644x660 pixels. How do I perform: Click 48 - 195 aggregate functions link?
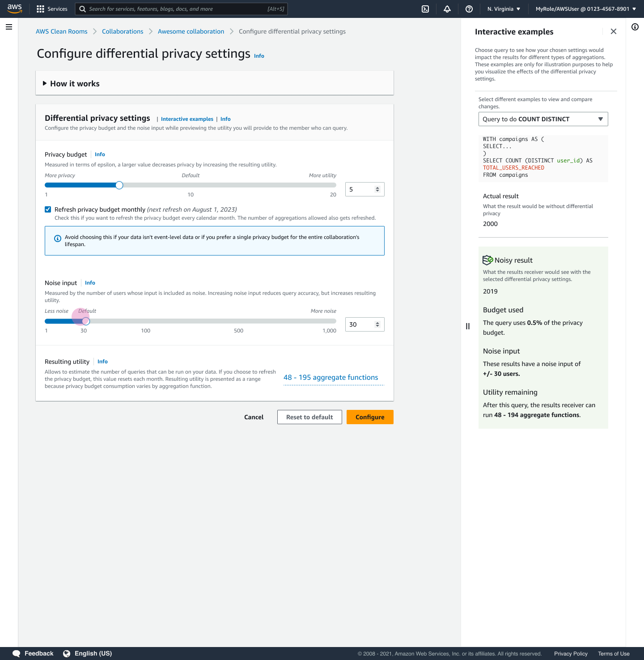tap(331, 377)
